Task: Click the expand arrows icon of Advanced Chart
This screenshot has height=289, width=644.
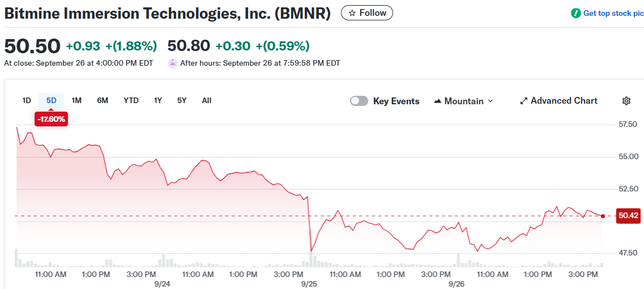Action: click(x=524, y=101)
